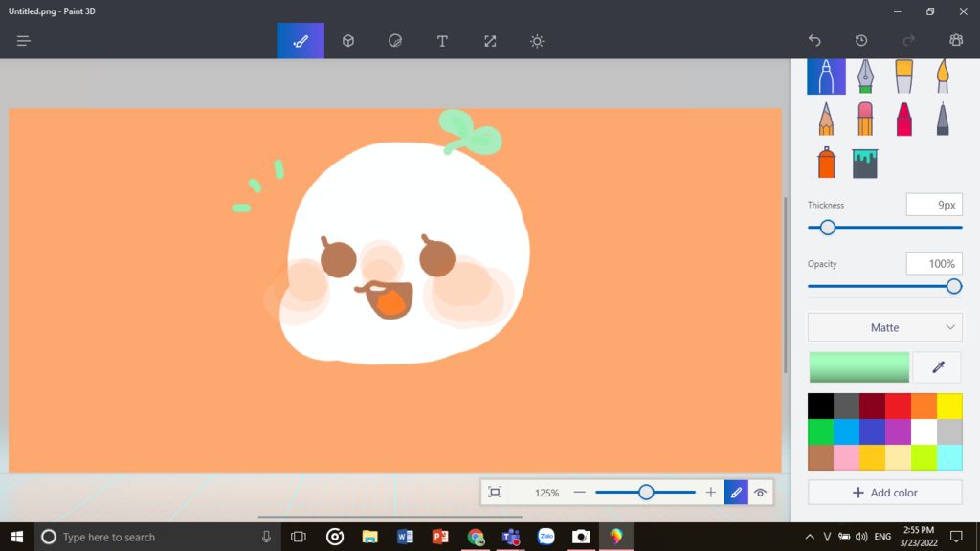Image resolution: width=980 pixels, height=551 pixels.
Task: Pick the dark gray color swatch
Action: [x=846, y=406]
